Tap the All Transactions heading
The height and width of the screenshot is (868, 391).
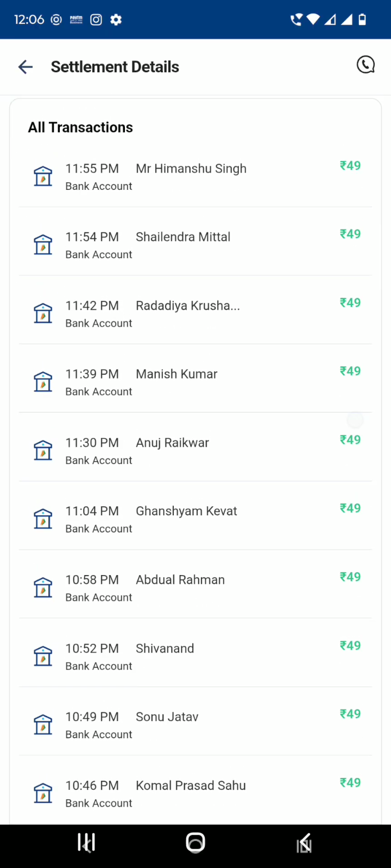coord(80,127)
